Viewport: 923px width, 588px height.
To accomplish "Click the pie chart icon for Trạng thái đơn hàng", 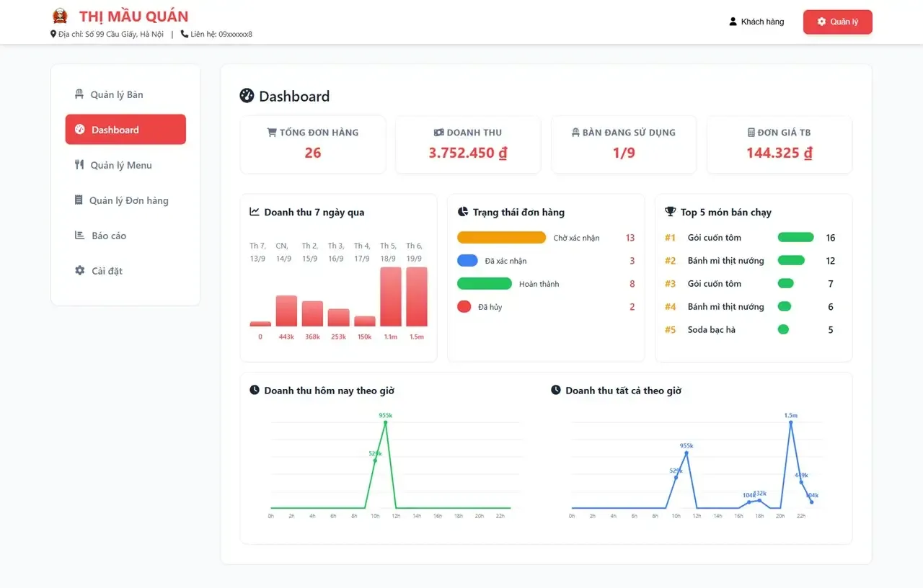I will 463,212.
